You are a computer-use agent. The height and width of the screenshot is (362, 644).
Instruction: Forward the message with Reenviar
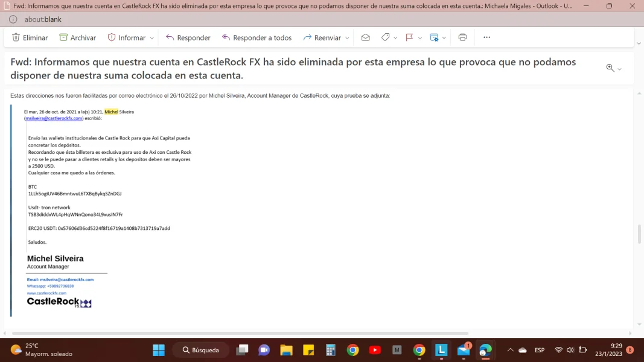point(322,37)
